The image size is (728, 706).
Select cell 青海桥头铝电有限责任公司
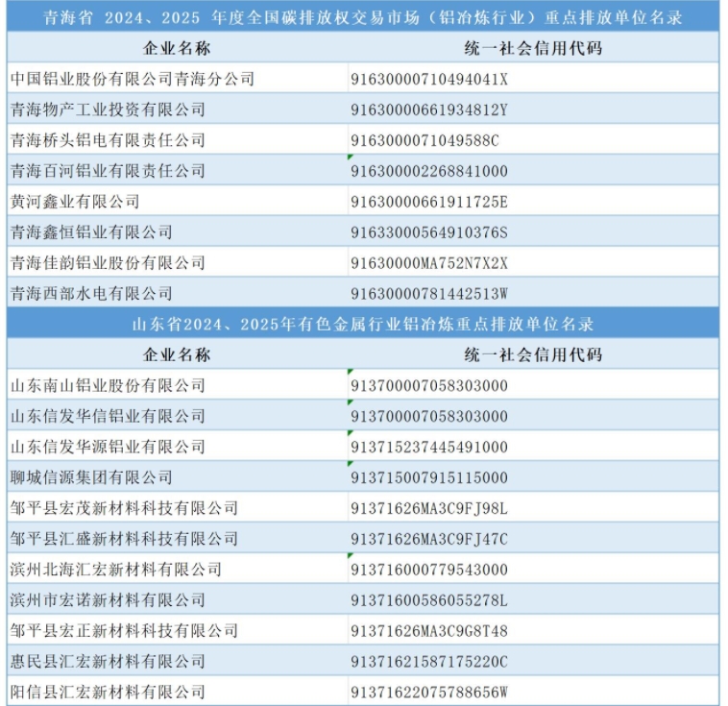178,140
